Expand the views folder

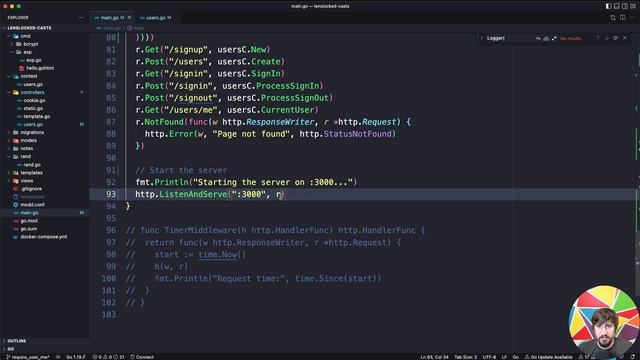tap(44, 181)
